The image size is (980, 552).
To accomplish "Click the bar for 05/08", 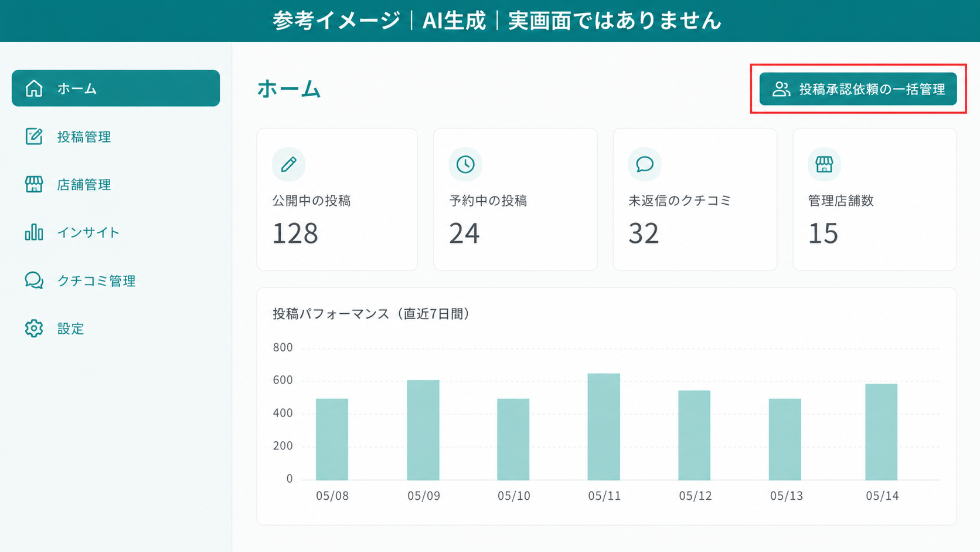I will click(x=332, y=439).
